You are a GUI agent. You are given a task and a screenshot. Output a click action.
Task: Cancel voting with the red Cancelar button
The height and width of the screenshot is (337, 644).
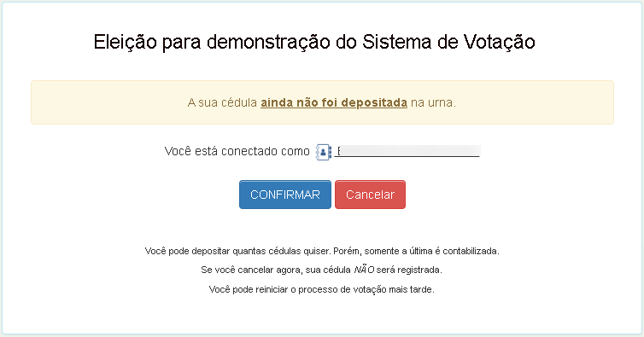coord(370,195)
